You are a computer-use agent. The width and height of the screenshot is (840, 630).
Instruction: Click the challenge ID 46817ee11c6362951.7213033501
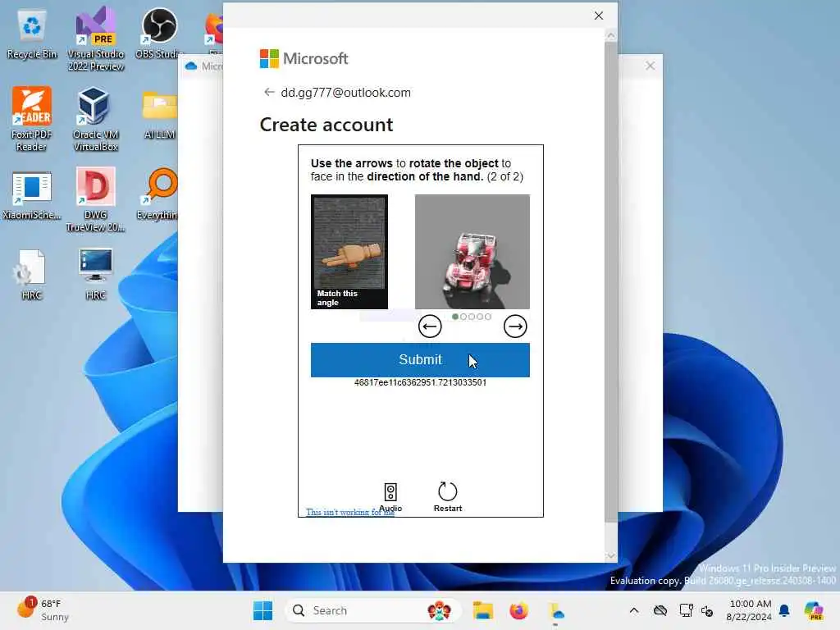420,382
